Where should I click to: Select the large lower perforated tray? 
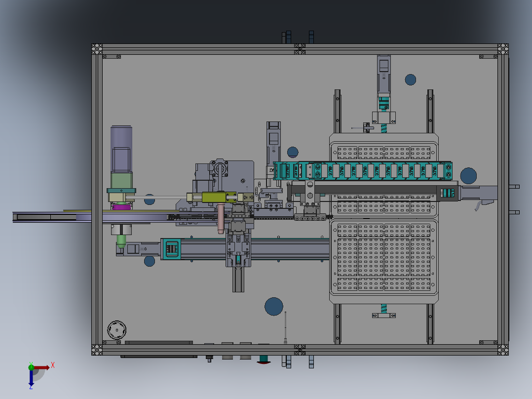384,257
